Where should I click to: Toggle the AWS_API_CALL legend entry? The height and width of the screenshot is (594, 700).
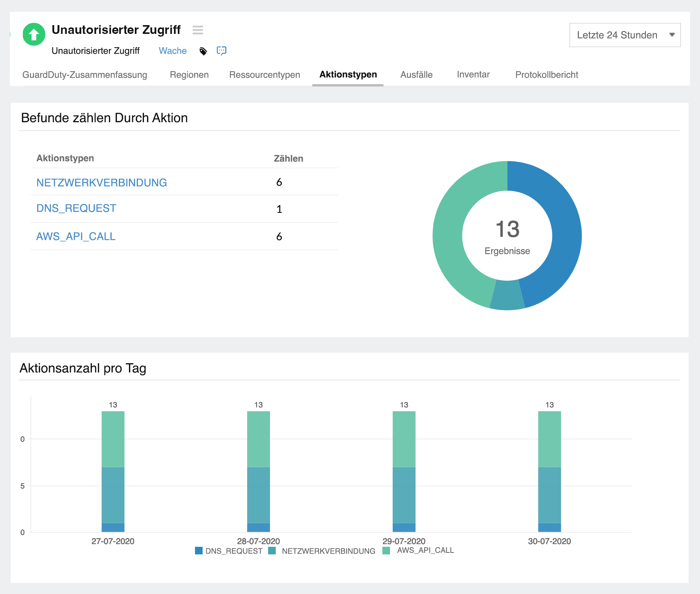[387, 551]
